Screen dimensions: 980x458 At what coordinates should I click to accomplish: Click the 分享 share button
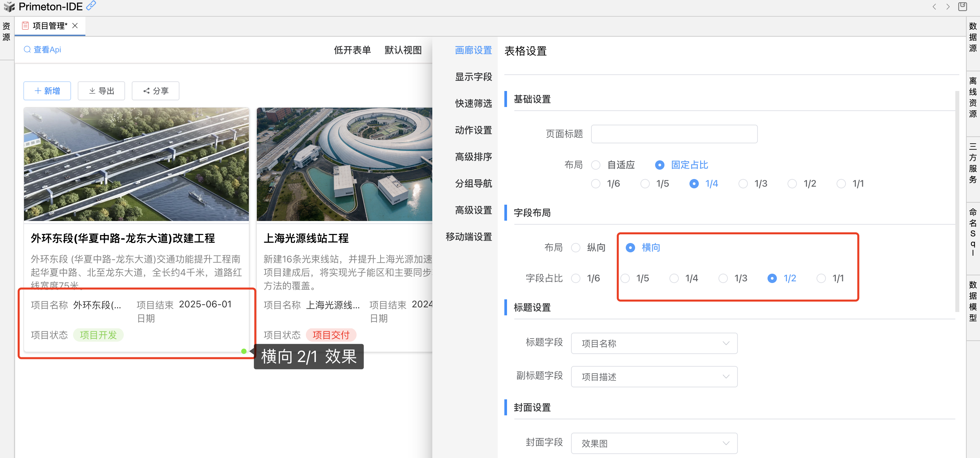tap(155, 91)
